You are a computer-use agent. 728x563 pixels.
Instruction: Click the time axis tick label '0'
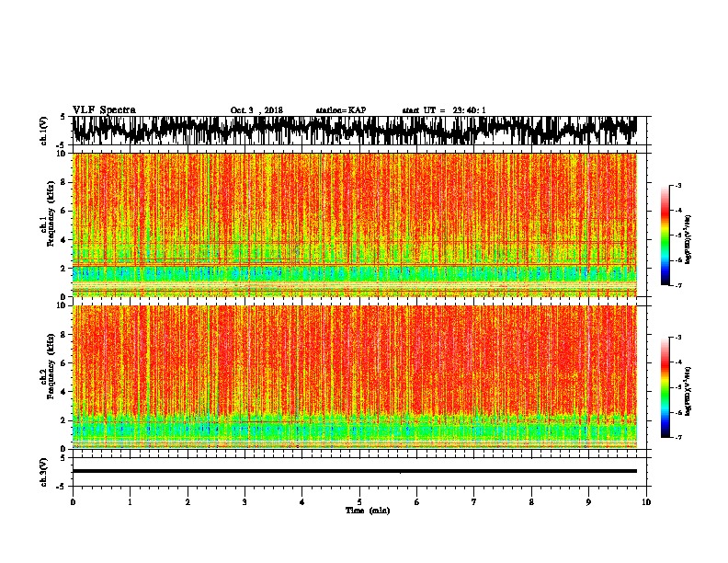[x=73, y=501]
